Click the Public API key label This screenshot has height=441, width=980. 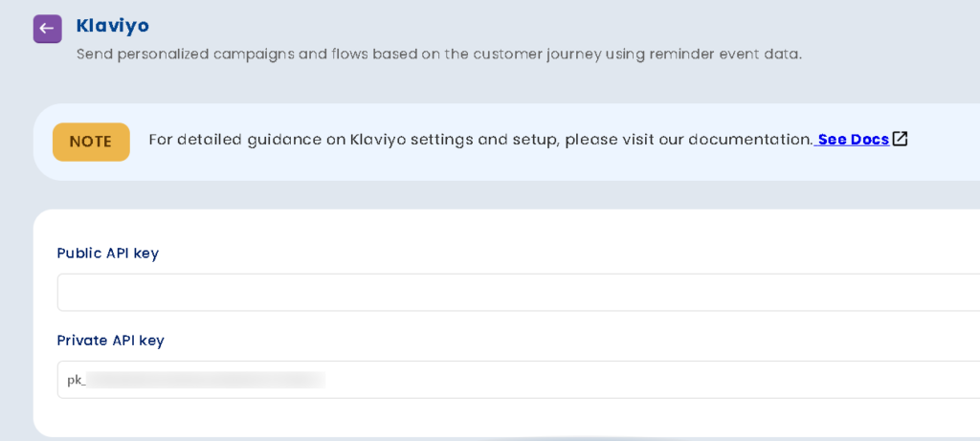coord(107,254)
